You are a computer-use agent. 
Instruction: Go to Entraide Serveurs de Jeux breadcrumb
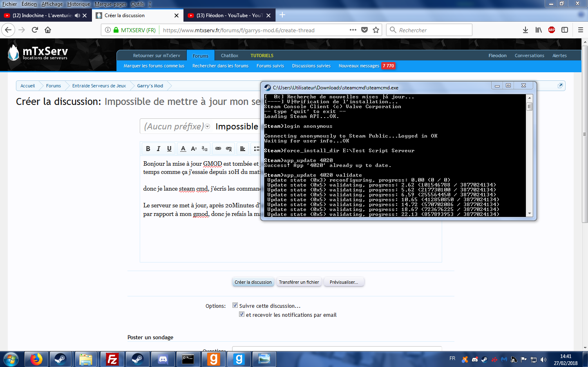[99, 86]
